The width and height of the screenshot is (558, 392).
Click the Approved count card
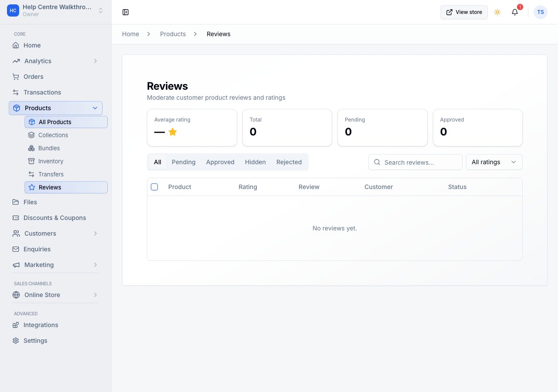478,128
